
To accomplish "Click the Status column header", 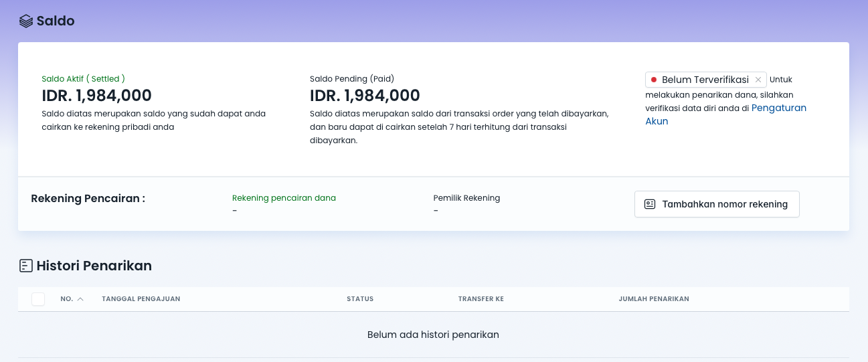I will coord(360,299).
